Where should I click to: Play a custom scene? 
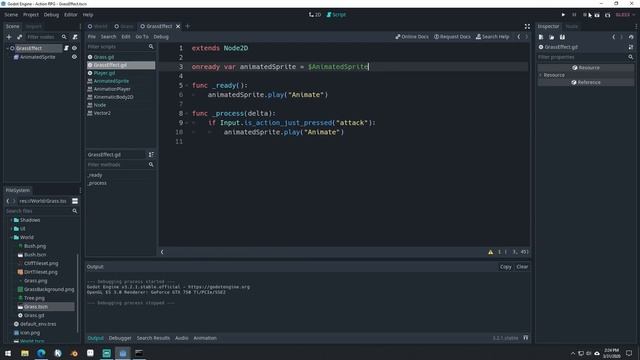[608, 15]
